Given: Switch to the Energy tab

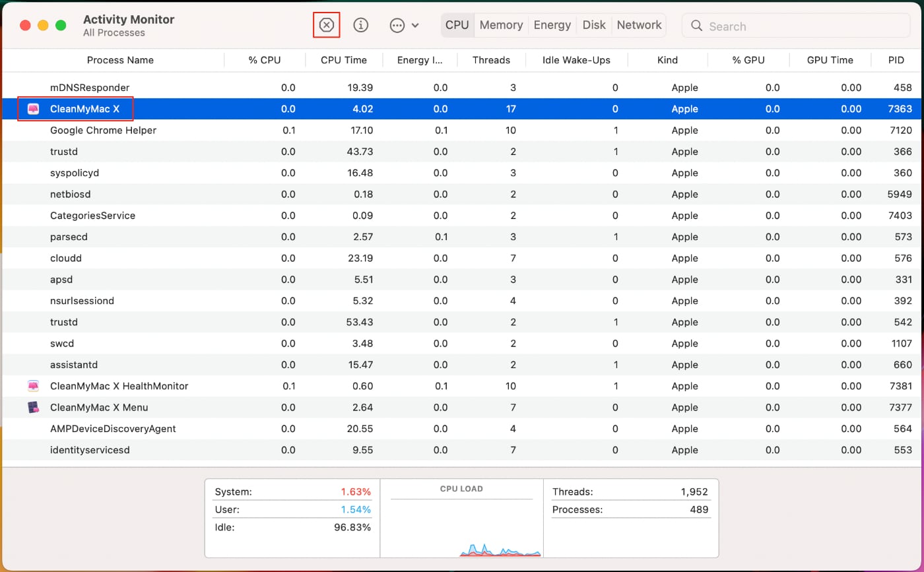Looking at the screenshot, I should tap(552, 25).
